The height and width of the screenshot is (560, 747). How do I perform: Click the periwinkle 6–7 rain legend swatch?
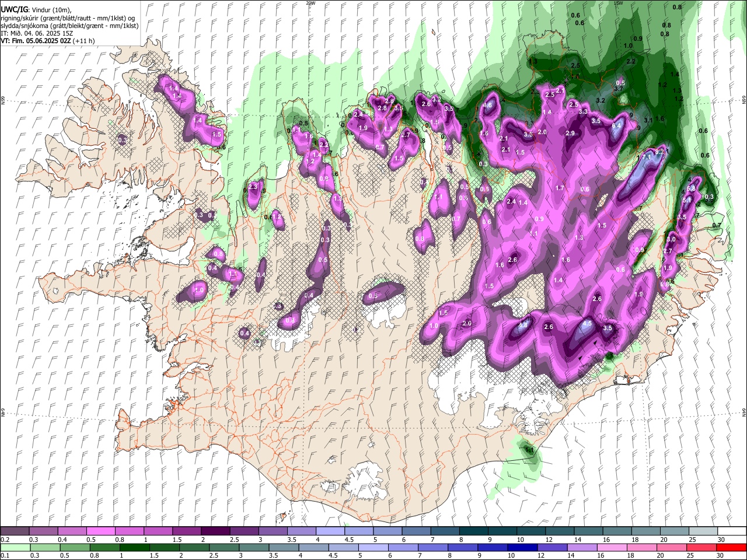[403, 548]
